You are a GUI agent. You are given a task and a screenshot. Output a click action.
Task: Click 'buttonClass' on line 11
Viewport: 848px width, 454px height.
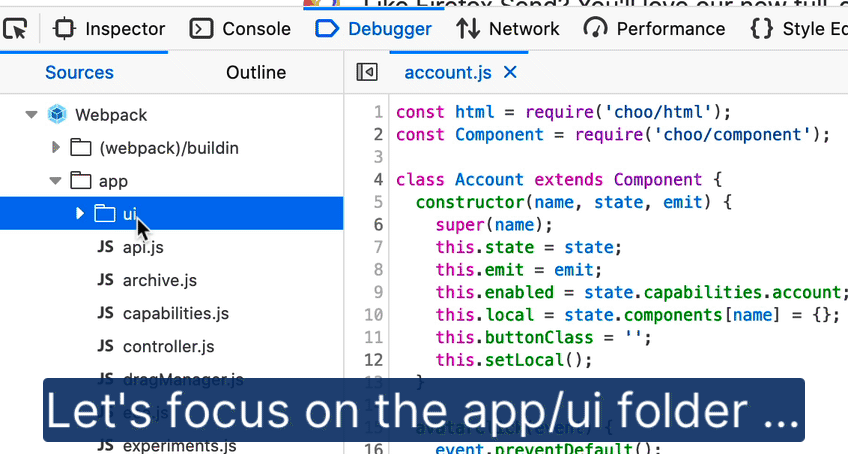tap(539, 337)
